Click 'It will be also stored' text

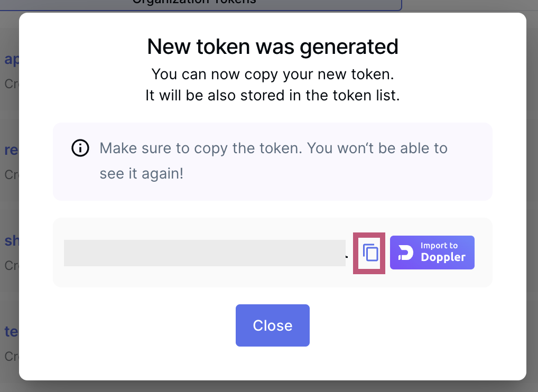point(272,96)
